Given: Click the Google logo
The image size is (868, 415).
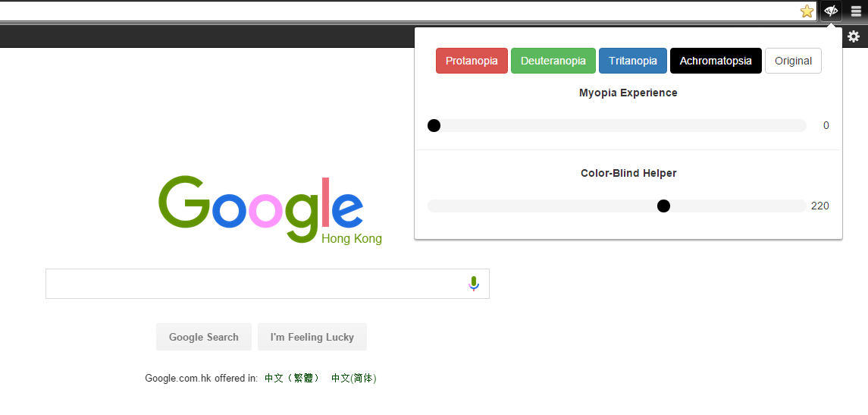Looking at the screenshot, I should point(261,209).
